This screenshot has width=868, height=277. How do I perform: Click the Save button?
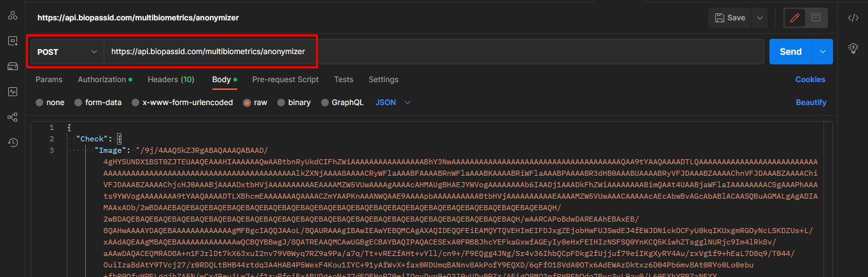click(x=730, y=18)
